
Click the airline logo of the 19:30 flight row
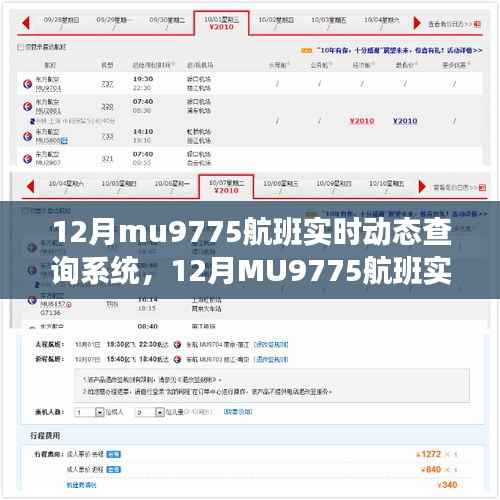pos(27,84)
